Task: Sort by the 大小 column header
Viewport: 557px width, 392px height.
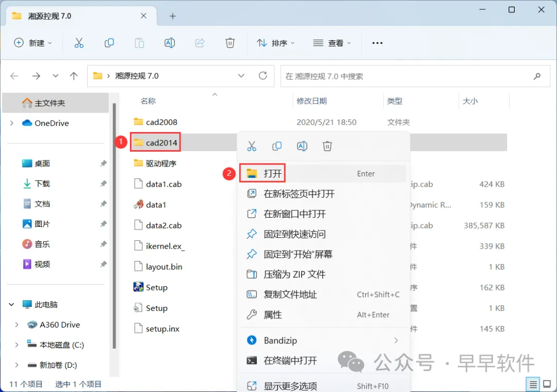Action: coord(470,101)
